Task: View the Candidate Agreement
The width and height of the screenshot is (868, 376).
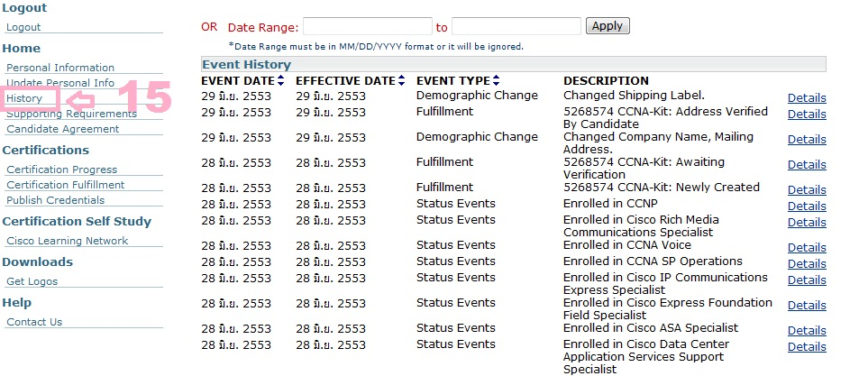Action: click(x=62, y=129)
